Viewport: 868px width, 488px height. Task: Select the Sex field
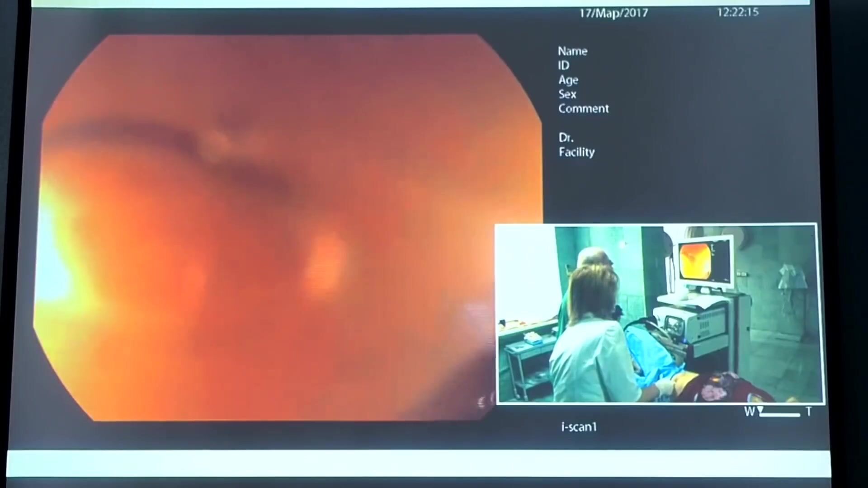(x=567, y=94)
